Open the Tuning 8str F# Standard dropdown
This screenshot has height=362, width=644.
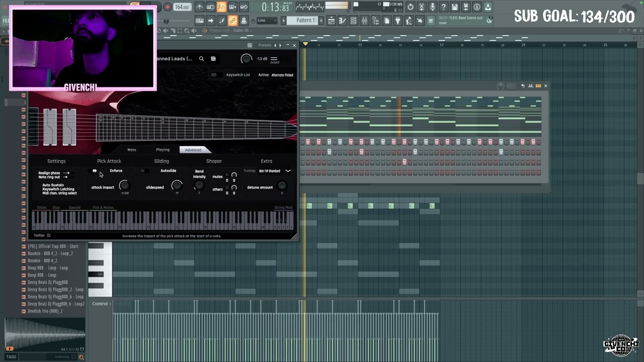274,171
